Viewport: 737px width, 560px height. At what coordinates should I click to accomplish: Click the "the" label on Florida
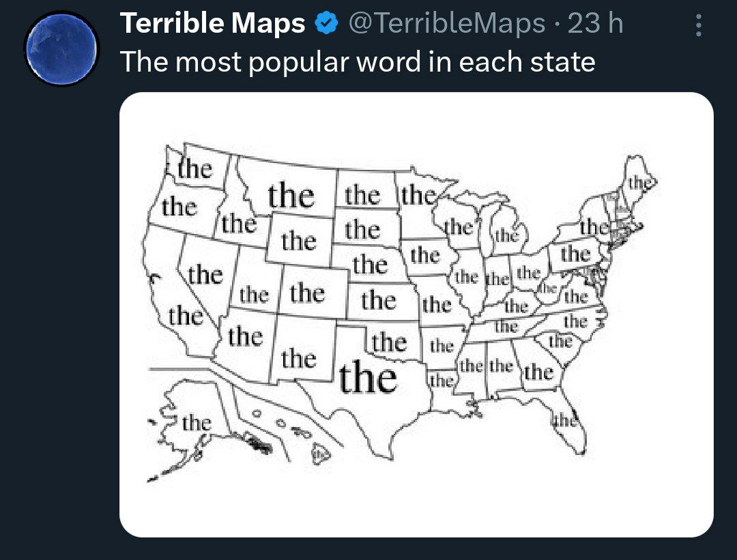pyautogui.click(x=565, y=420)
